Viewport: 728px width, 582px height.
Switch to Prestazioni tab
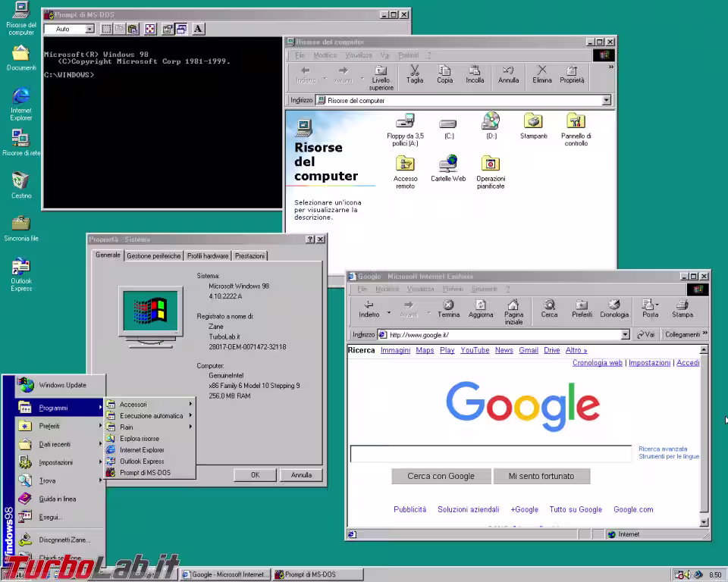pyautogui.click(x=249, y=255)
